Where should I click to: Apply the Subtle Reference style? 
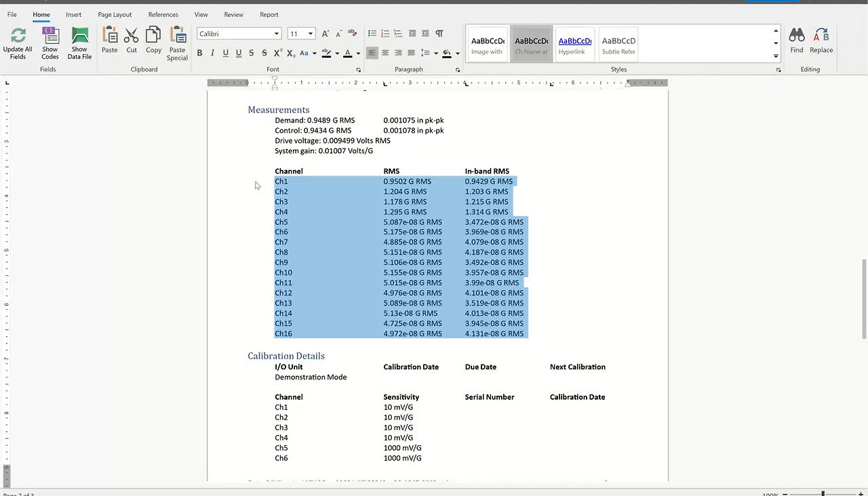[618, 45]
